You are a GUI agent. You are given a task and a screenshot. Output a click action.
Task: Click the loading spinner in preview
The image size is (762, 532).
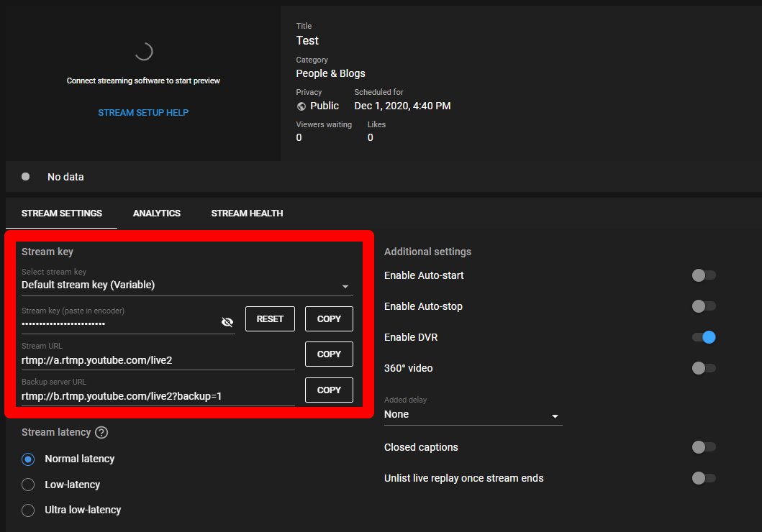click(143, 51)
